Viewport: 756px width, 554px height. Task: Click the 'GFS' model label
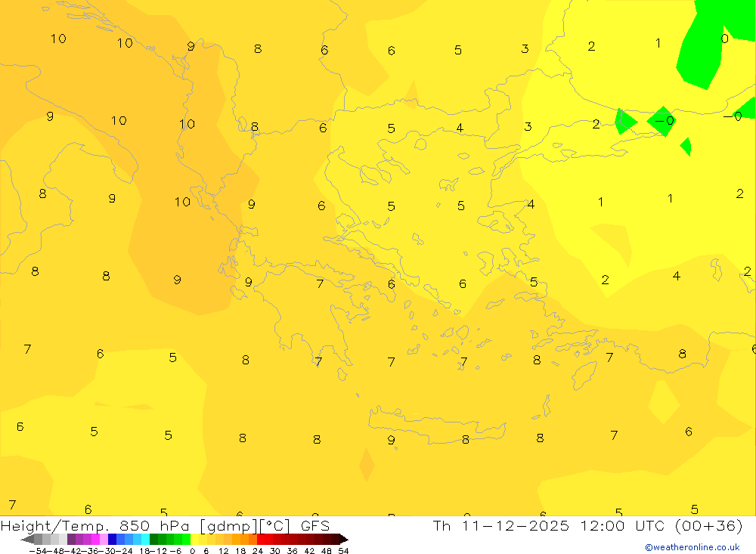point(315,525)
